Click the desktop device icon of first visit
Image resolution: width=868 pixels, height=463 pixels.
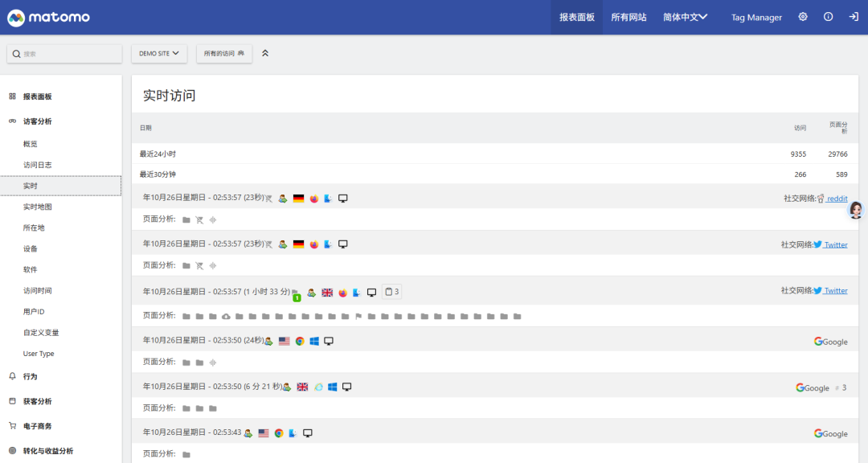pyautogui.click(x=343, y=198)
